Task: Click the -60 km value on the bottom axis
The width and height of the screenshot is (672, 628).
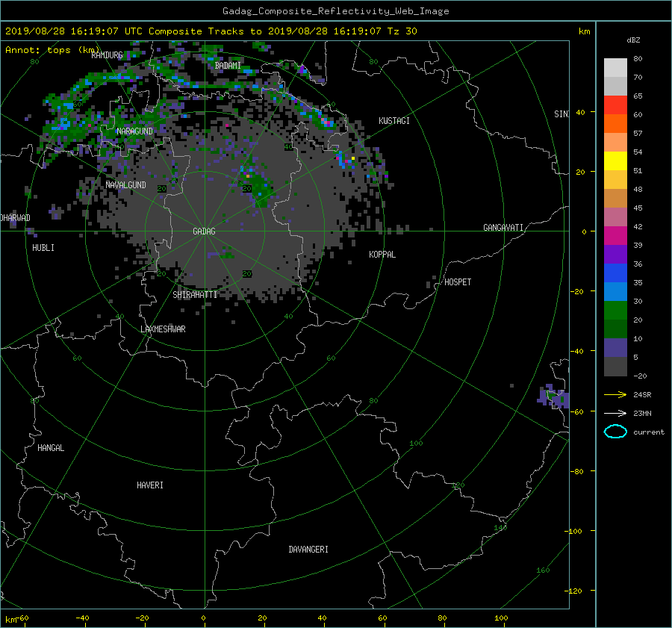Action: (22, 618)
